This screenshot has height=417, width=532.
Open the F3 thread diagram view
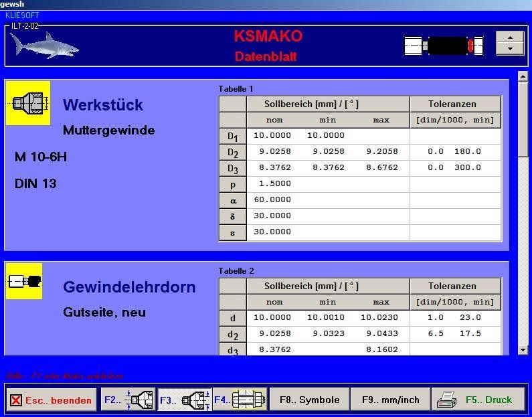pos(185,400)
